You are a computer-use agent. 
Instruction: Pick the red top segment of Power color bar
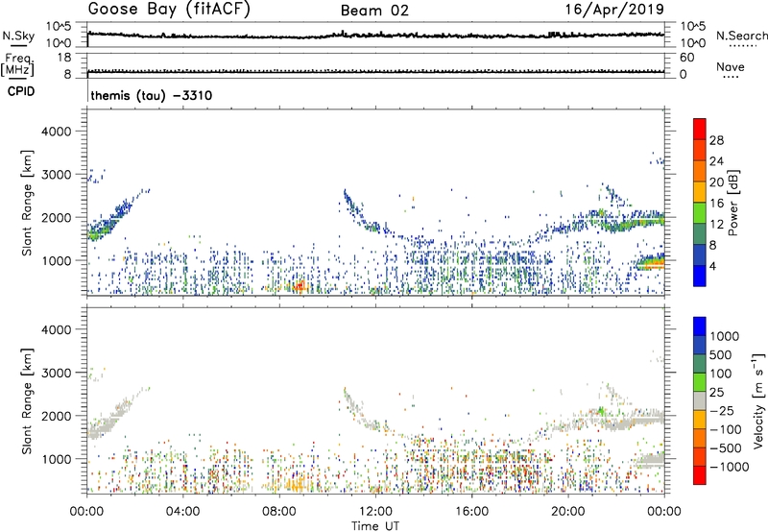700,130
